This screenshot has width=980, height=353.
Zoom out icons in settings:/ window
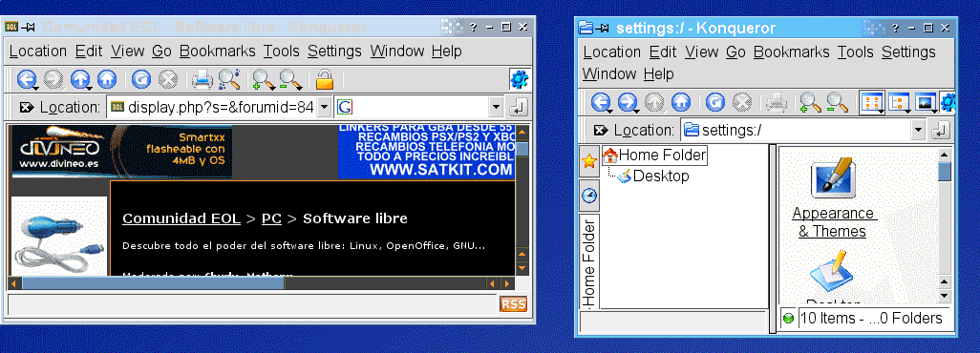[837, 101]
